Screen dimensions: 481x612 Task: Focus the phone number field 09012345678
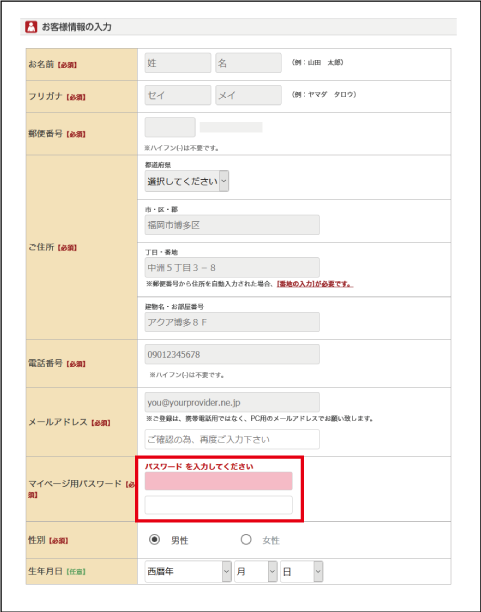(x=232, y=354)
